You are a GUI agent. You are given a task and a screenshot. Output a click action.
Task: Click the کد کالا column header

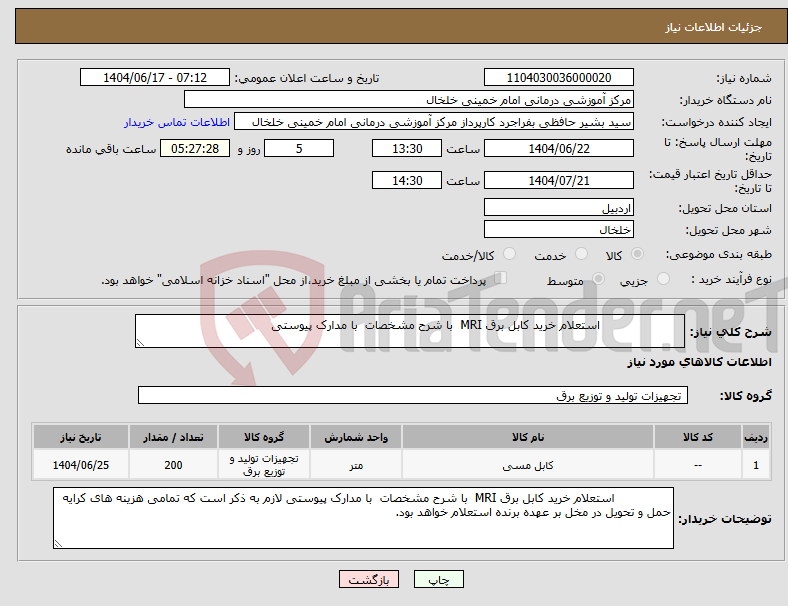698,437
